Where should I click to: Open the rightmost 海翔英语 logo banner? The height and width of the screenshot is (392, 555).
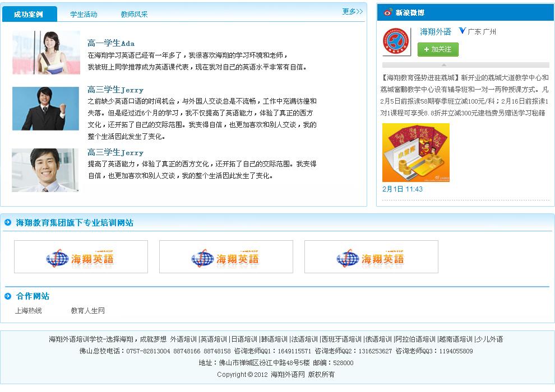pyautogui.click(x=371, y=257)
